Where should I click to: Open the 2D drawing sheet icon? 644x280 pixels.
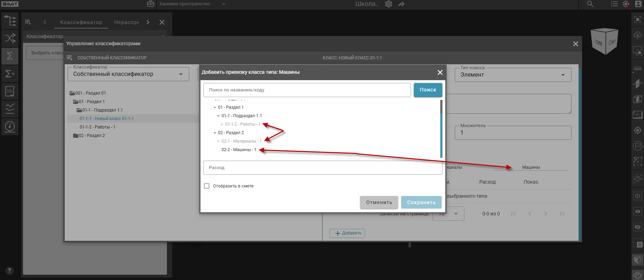pyautogui.click(x=10, y=91)
